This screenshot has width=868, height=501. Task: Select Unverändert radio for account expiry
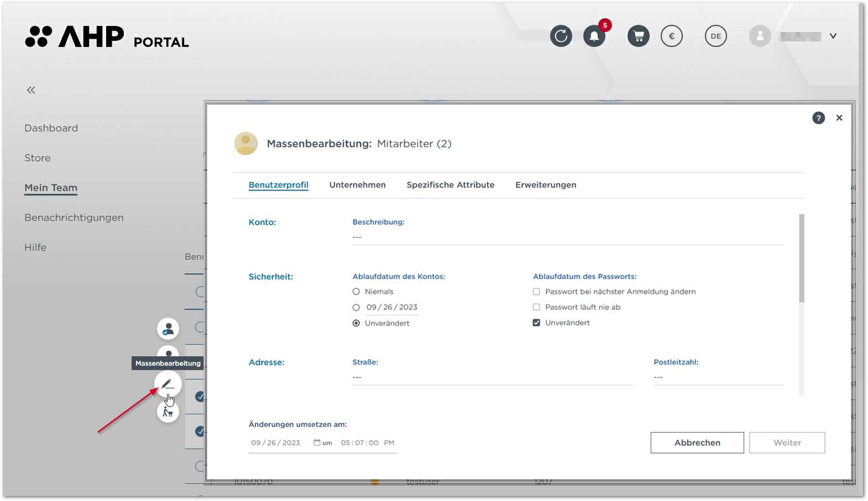pyautogui.click(x=356, y=323)
